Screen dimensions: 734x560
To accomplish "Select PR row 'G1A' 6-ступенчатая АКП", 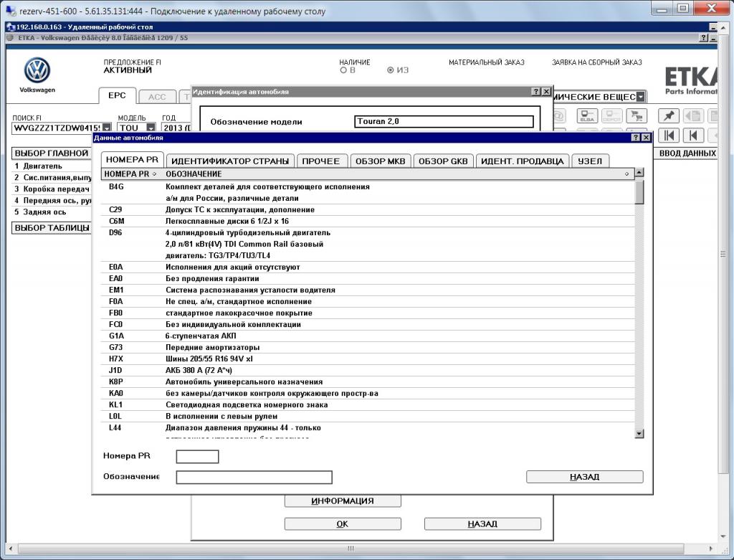I will (368, 336).
